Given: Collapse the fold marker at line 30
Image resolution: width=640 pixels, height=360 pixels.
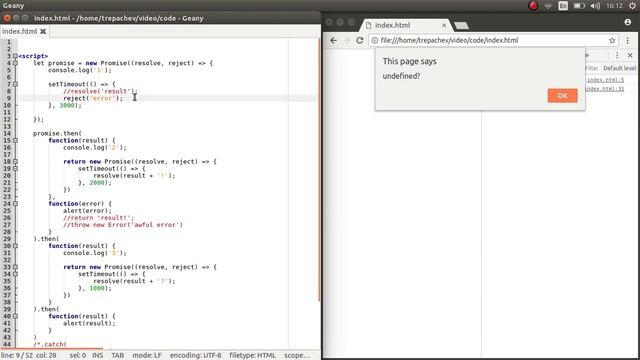Looking at the screenshot, I should coord(15,246).
